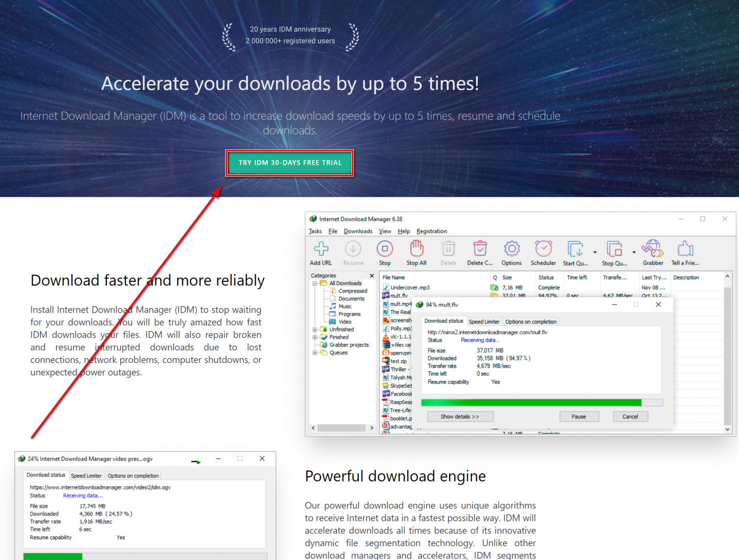Collapse the All Downloads tree node
The width and height of the screenshot is (739, 560).
click(x=315, y=283)
